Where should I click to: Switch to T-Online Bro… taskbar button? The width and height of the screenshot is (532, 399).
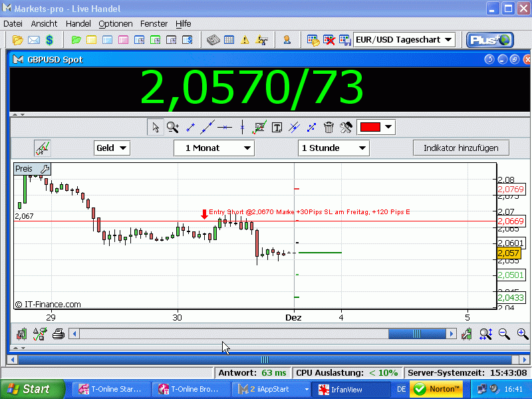(191, 389)
